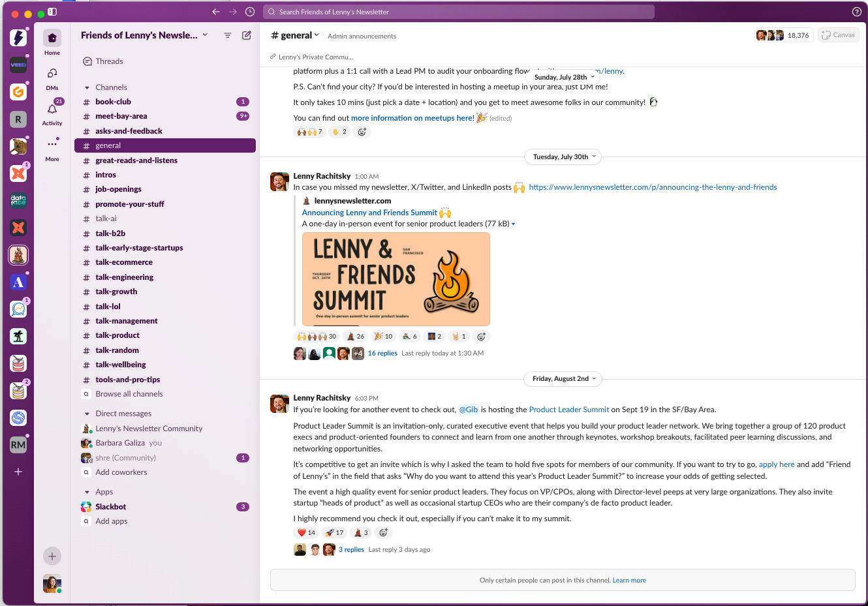
Task: Toggle the rock-on hand reaction with 1
Action: [459, 337]
